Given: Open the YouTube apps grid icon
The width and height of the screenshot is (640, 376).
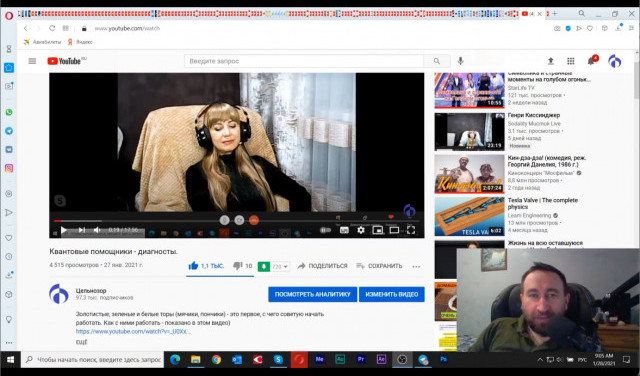Looking at the screenshot, I should [x=571, y=61].
